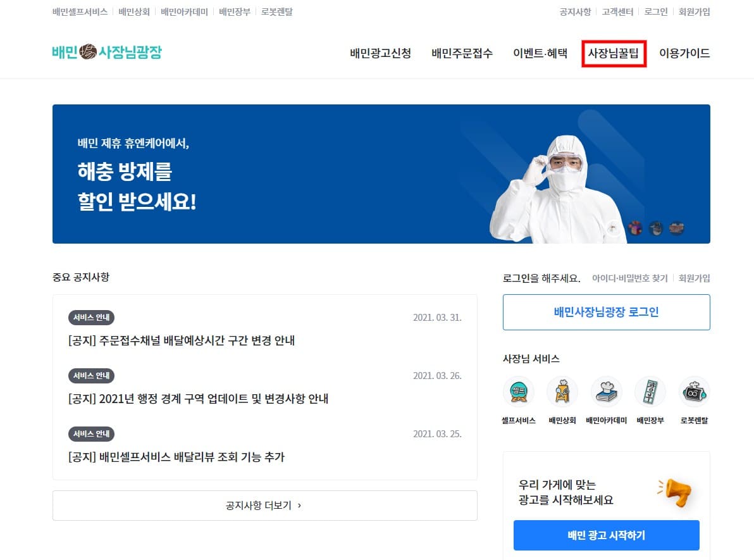Go to 로봇렌탈 in top bar
Screen dimensions: 754x560
277,11
